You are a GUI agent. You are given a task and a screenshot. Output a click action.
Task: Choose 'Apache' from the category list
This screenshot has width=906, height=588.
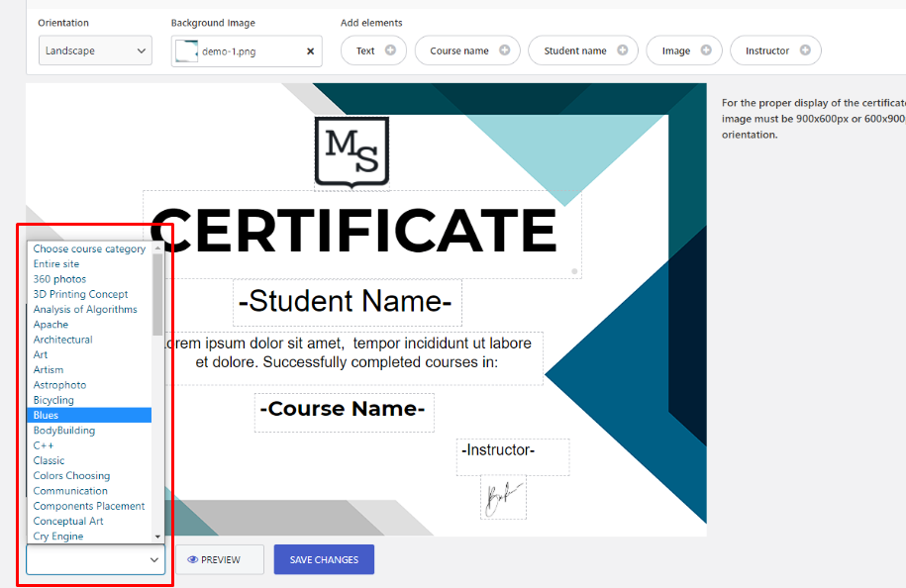pos(89,325)
